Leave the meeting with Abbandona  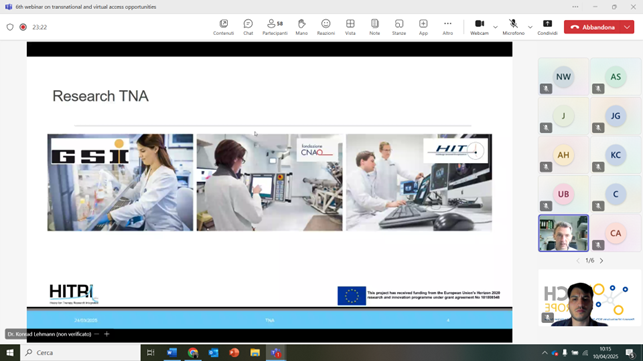coord(593,27)
